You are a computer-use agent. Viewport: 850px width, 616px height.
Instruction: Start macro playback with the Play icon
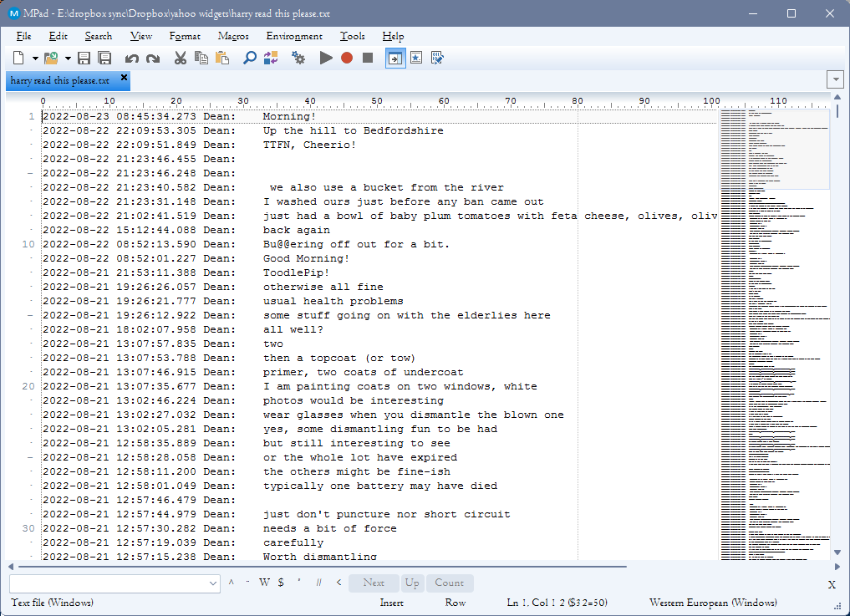click(326, 58)
